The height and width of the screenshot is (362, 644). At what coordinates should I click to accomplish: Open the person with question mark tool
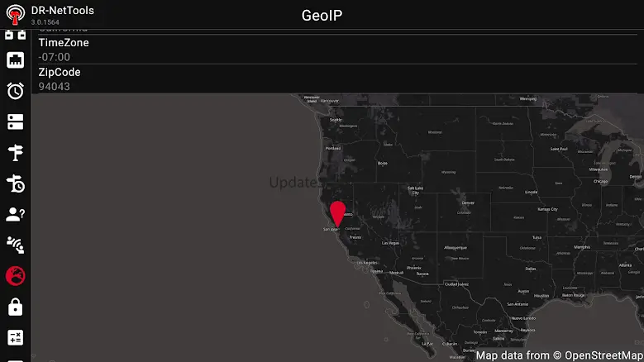click(x=15, y=214)
